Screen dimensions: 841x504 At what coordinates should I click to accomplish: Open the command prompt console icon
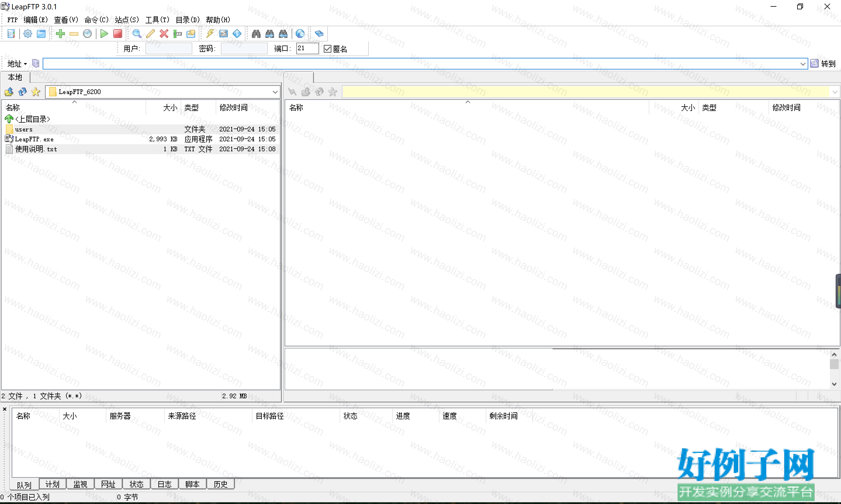tap(224, 34)
